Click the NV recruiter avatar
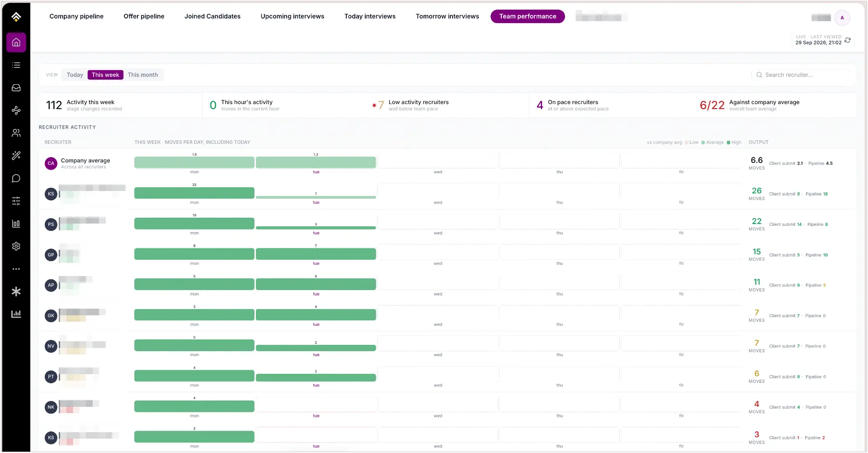Viewport: 868px width, 453px height. click(51, 346)
